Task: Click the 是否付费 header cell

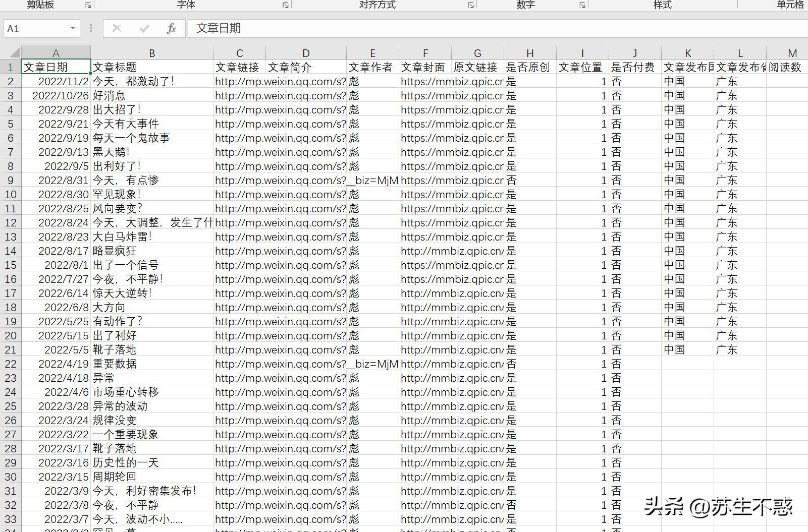Action: point(635,67)
